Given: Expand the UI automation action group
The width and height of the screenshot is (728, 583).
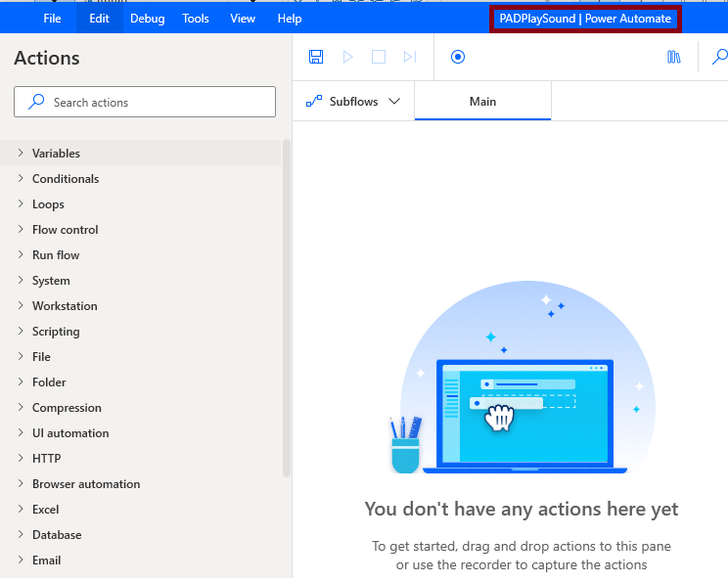Looking at the screenshot, I should 140,433.
